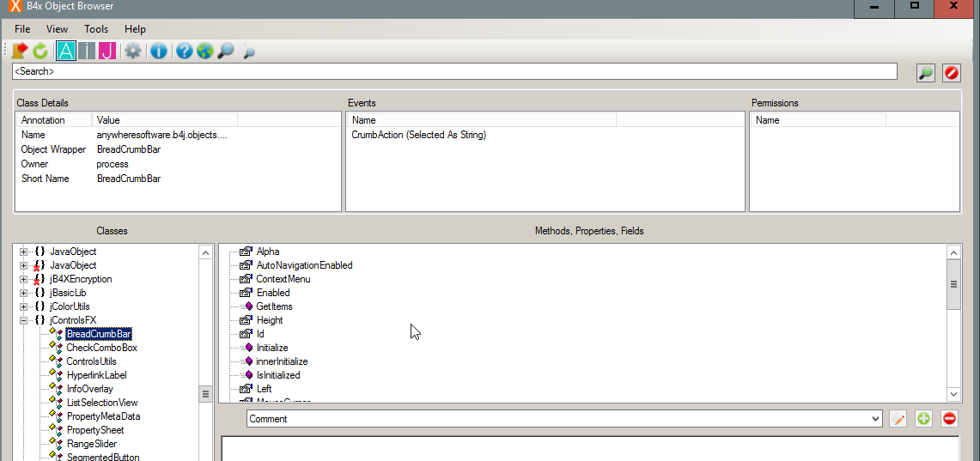
Task: Select the ContextMenu property
Action: pos(283,279)
